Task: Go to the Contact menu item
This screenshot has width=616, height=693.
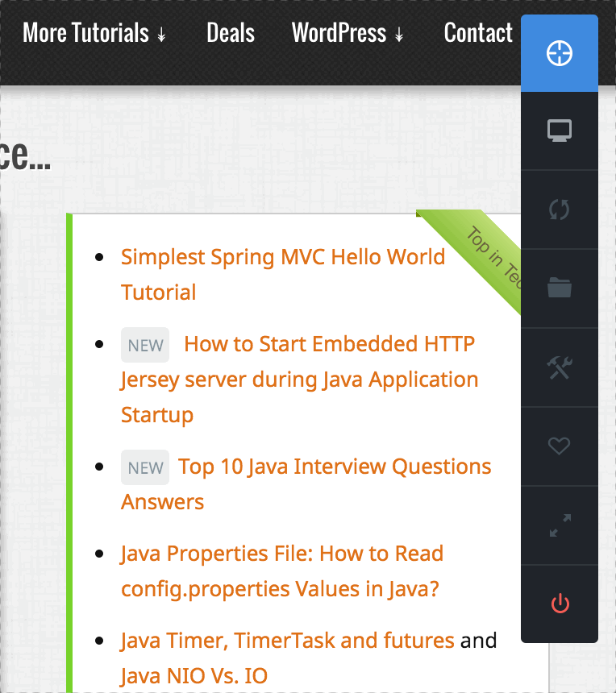Action: (478, 33)
